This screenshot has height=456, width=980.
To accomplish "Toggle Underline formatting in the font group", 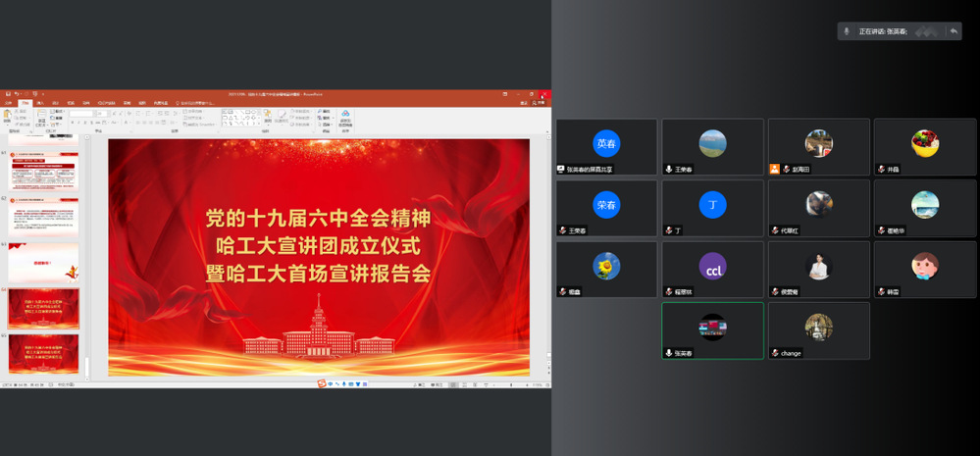I will click(x=85, y=123).
